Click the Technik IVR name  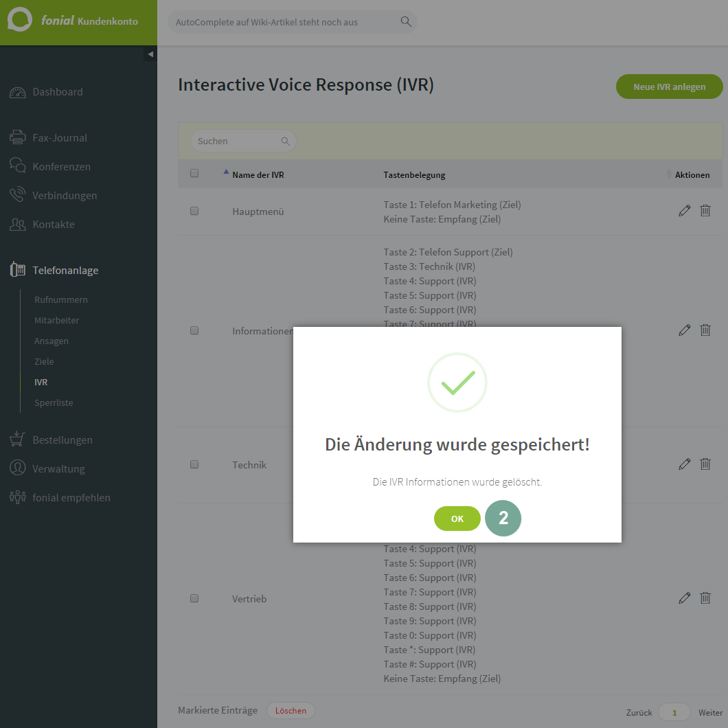click(x=249, y=465)
